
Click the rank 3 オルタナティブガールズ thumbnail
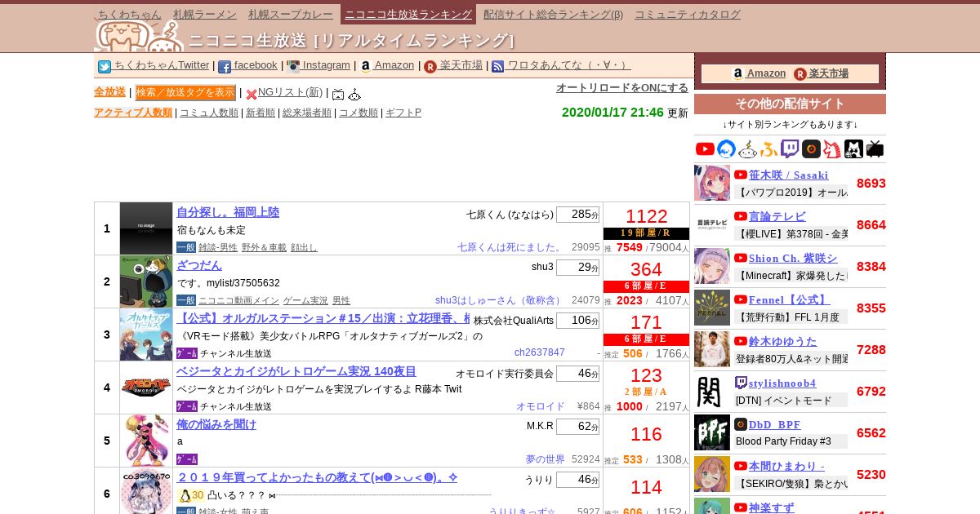point(146,335)
